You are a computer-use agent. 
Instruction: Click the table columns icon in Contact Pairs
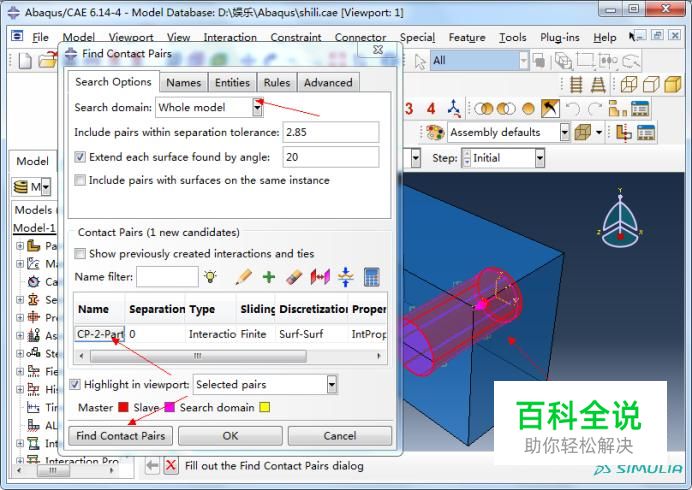click(x=372, y=277)
